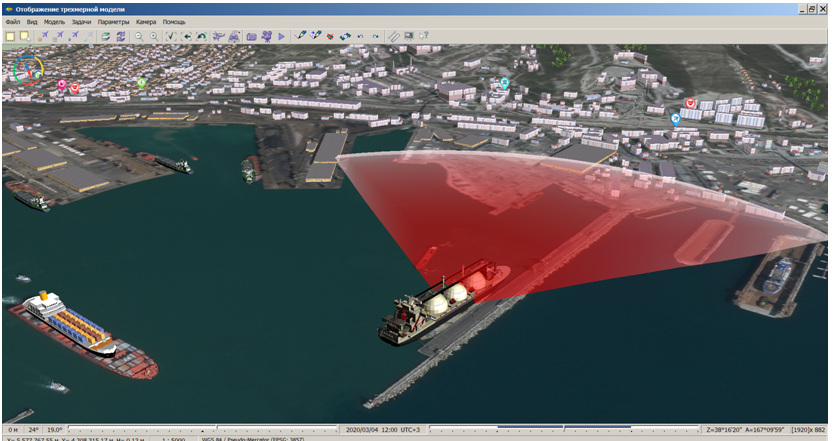Click the Помощь menu item

(x=174, y=21)
